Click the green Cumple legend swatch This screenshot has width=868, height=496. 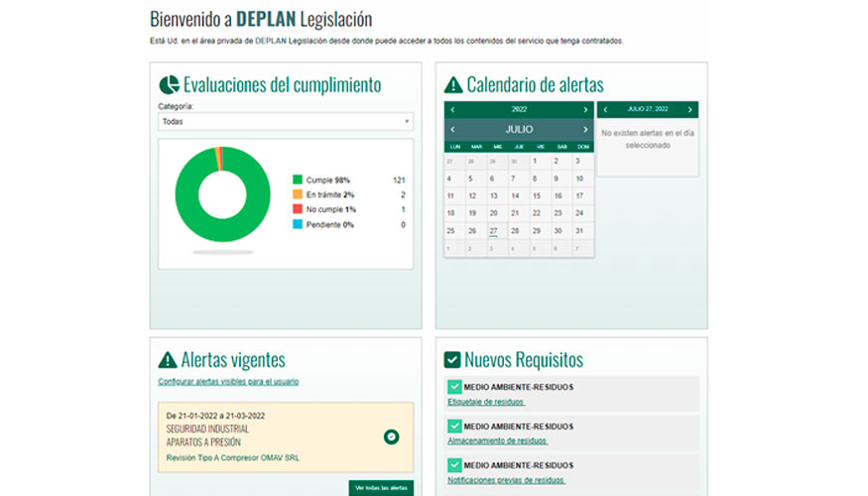pyautogui.click(x=298, y=180)
